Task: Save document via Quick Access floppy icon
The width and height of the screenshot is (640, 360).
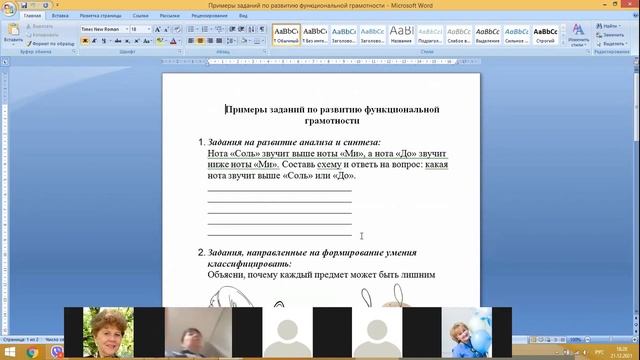Action: pos(24,5)
